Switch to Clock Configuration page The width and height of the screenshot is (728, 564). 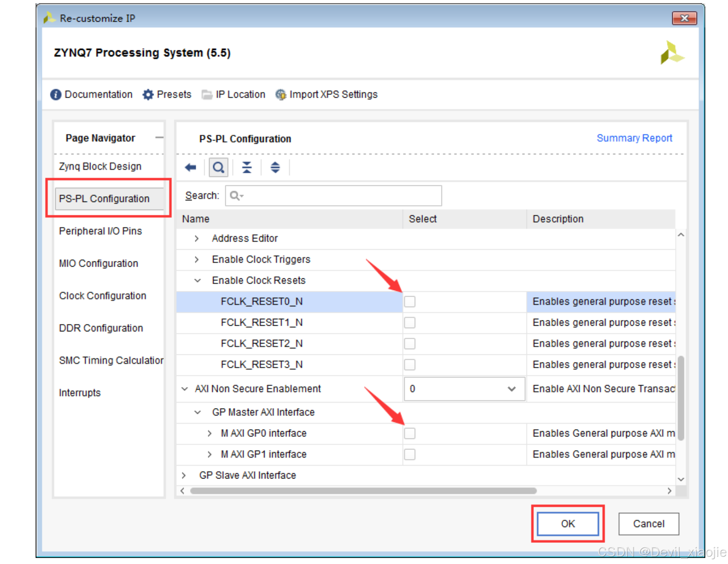coord(102,295)
